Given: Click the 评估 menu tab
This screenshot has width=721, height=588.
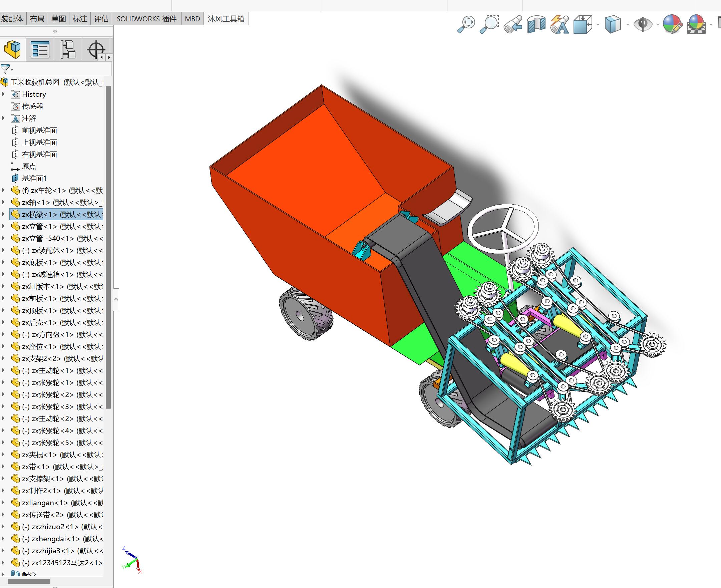Looking at the screenshot, I should click(101, 19).
